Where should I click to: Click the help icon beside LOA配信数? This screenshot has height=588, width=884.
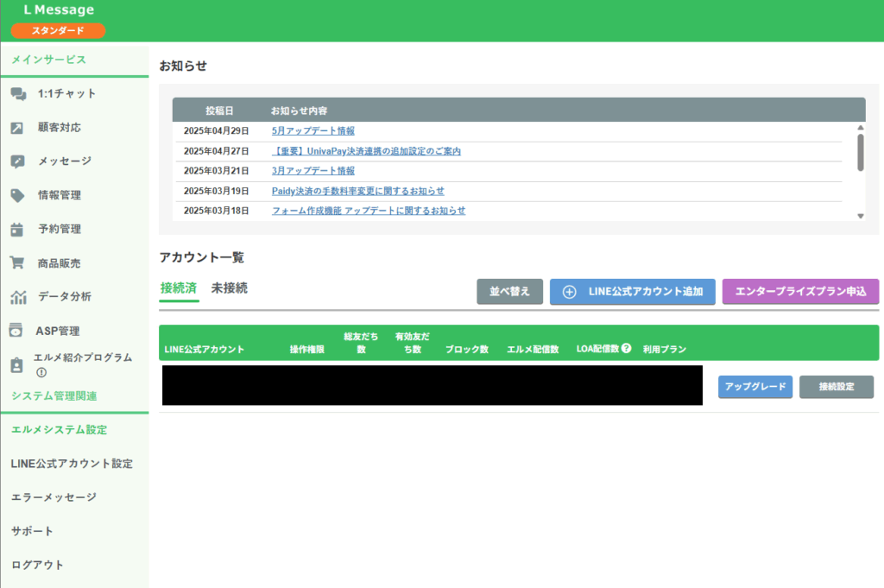point(626,349)
